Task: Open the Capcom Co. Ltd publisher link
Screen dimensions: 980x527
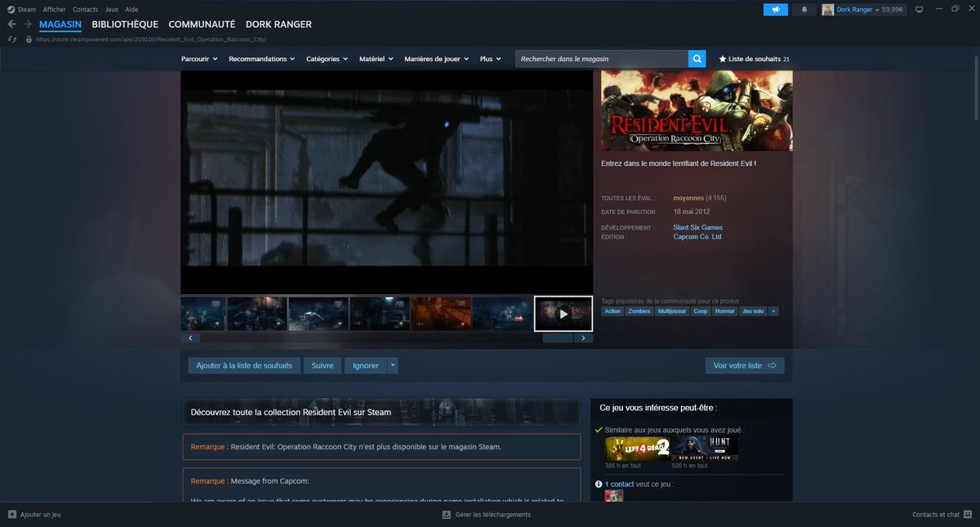Action: [x=697, y=237]
